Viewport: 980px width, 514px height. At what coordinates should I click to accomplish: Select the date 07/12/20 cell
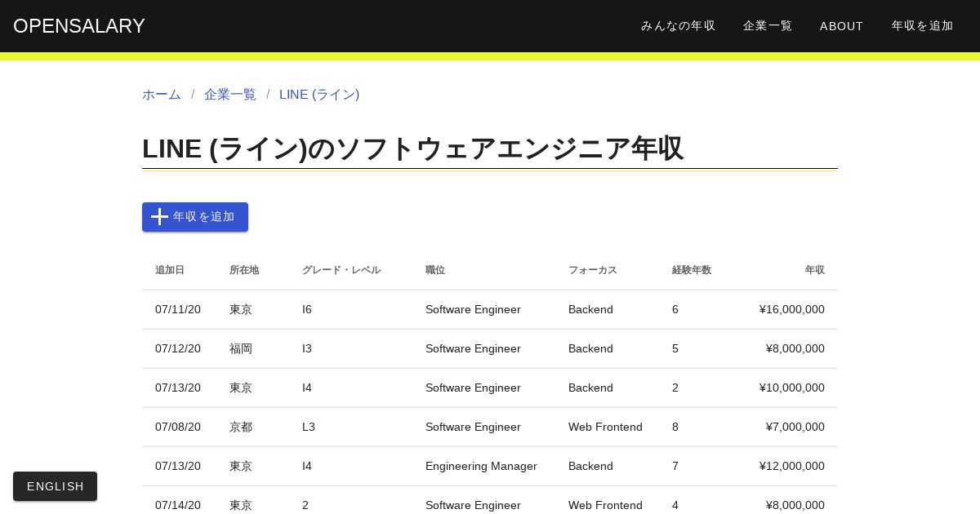[x=178, y=349]
